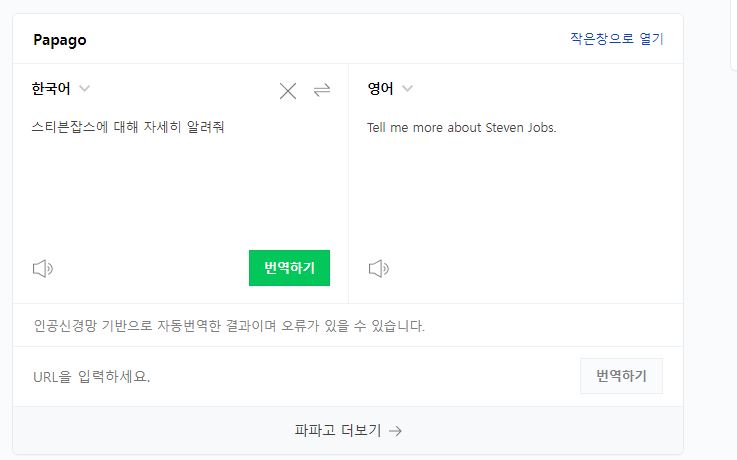Select the translated text Tell me more about Steven Jobs

click(462, 128)
